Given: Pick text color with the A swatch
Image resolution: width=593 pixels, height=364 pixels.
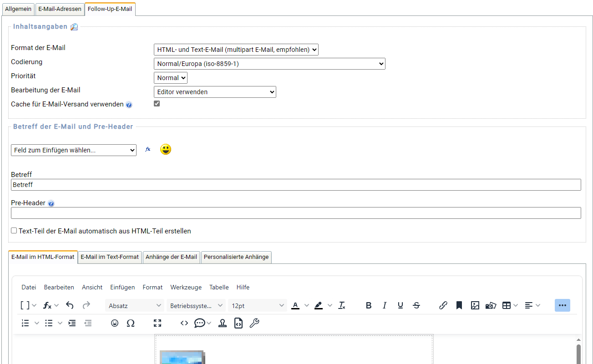Looking at the screenshot, I should [295, 305].
